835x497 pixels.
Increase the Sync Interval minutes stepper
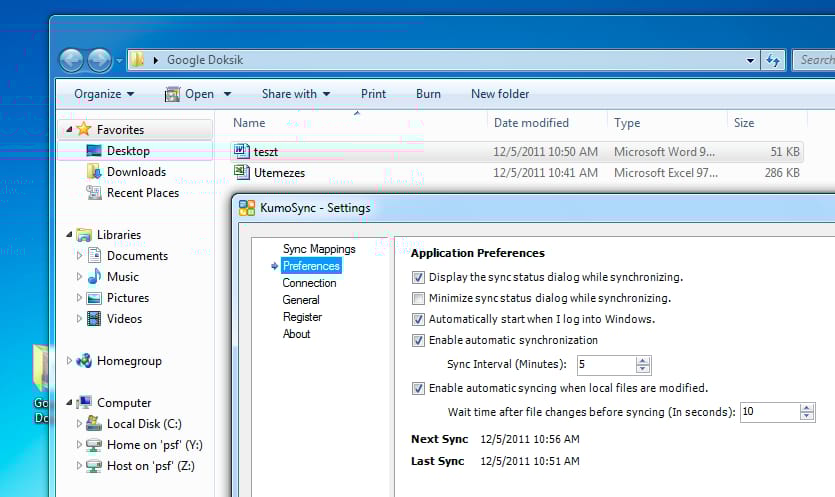pyautogui.click(x=643, y=361)
